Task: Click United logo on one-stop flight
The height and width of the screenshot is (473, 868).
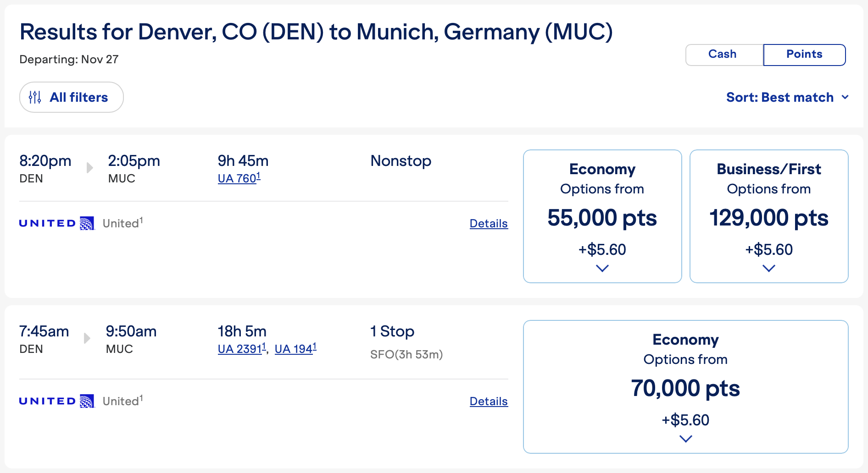Action: pos(56,401)
